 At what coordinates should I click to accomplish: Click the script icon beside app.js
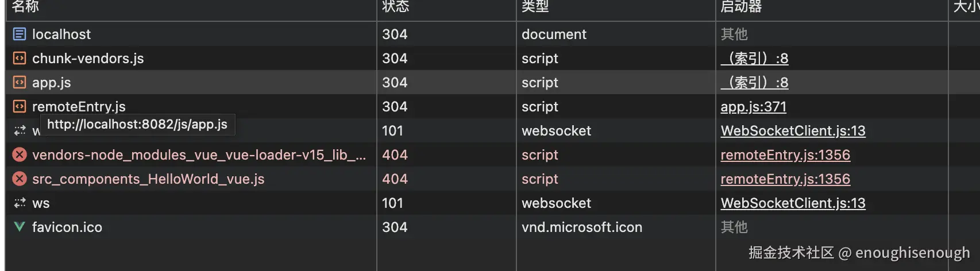[x=19, y=83]
